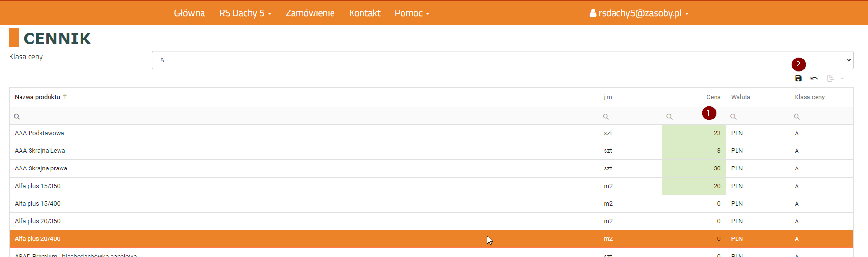Click the search icon in Cena filter

pyautogui.click(x=669, y=117)
